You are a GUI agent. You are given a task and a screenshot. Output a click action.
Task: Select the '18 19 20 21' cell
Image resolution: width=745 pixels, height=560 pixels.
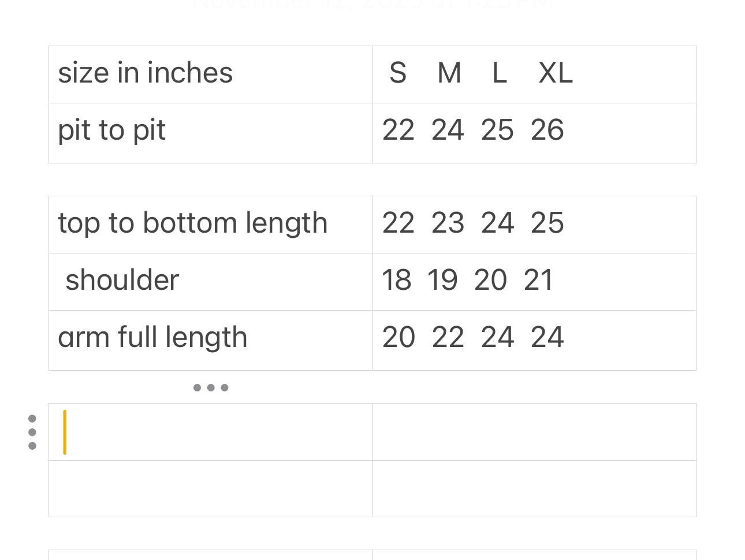click(534, 281)
